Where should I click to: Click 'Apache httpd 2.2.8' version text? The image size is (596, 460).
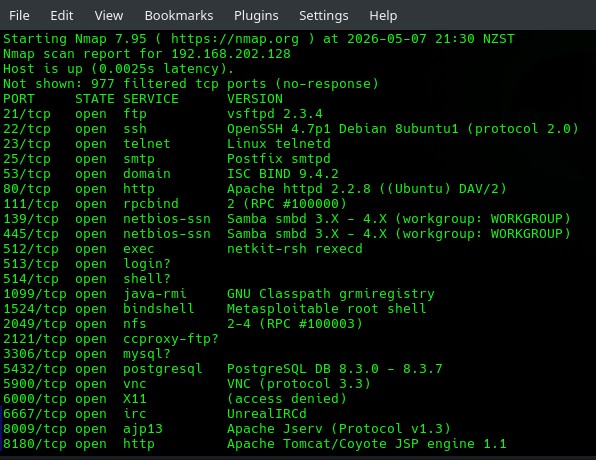pyautogui.click(x=299, y=189)
